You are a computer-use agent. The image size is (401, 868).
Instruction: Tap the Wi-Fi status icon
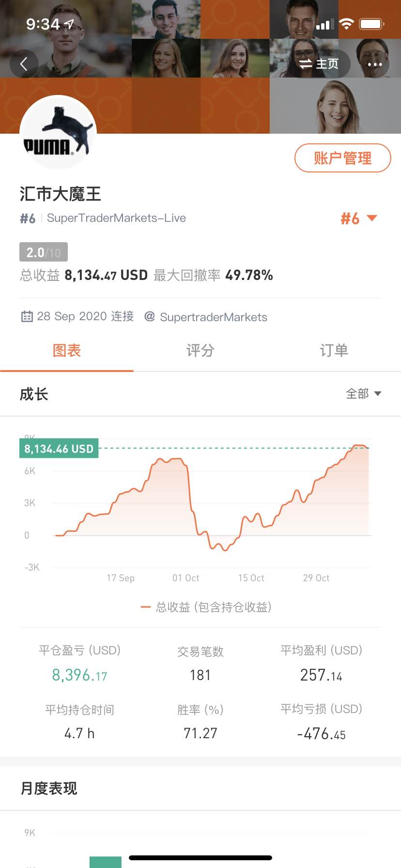point(346,24)
